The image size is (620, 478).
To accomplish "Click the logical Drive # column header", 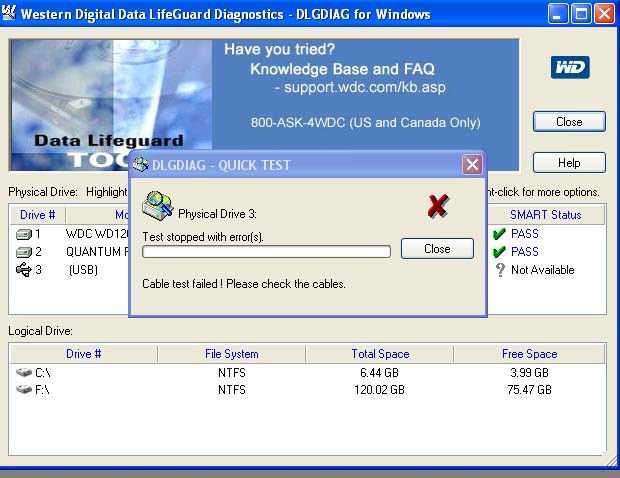I will 83,354.
